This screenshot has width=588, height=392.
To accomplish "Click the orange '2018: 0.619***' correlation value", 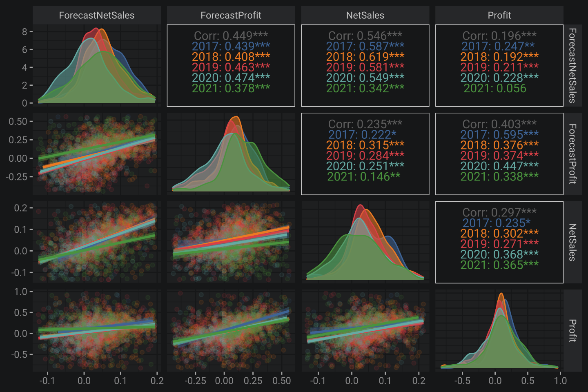I will [x=365, y=56].
